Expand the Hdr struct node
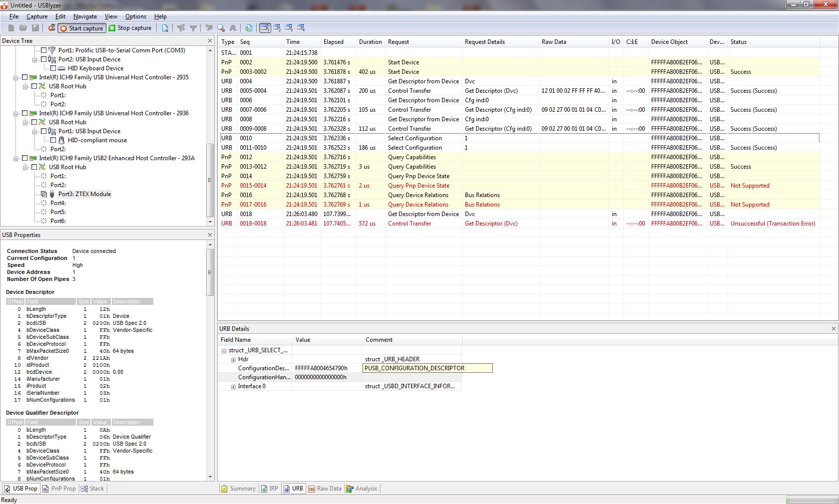Viewport: 839px width, 504px height. pos(233,359)
